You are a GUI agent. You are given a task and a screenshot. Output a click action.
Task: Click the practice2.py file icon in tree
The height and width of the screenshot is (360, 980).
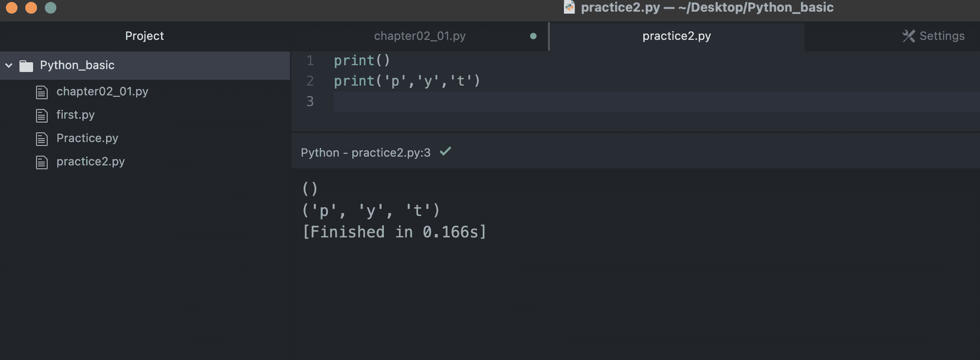click(x=42, y=162)
